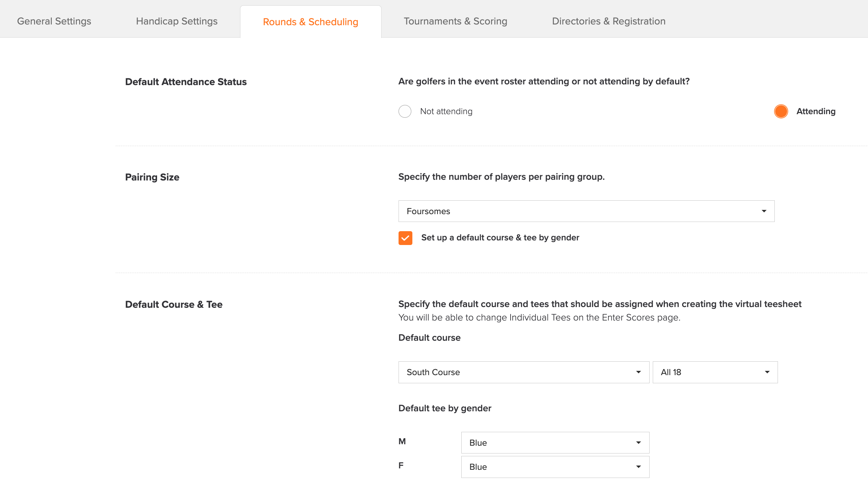Image resolution: width=868 pixels, height=490 pixels.
Task: Open the Foursomes pairing size dropdown
Action: click(x=586, y=211)
